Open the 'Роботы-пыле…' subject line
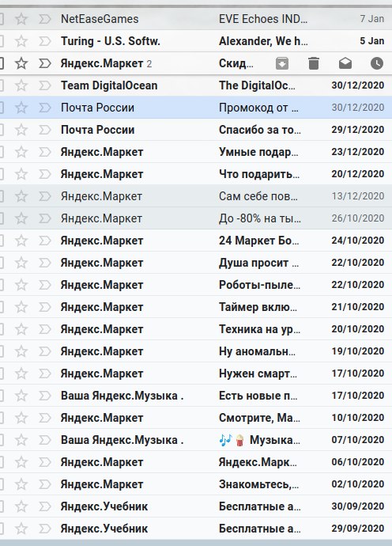Image resolution: width=392 pixels, height=546 pixels. (x=259, y=285)
